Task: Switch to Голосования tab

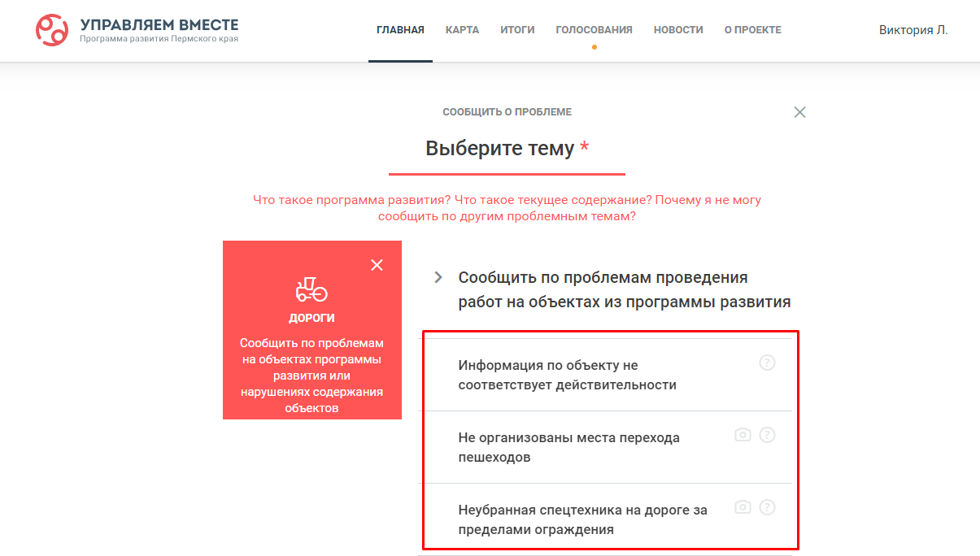Action: pyautogui.click(x=594, y=30)
